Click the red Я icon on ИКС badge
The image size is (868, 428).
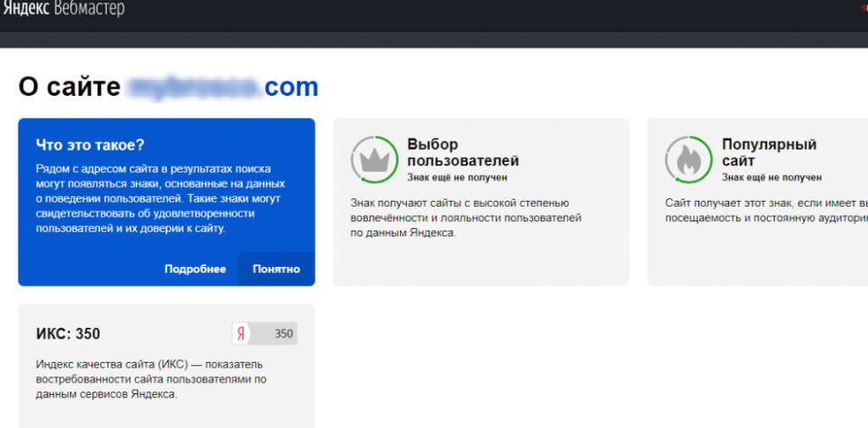click(242, 334)
